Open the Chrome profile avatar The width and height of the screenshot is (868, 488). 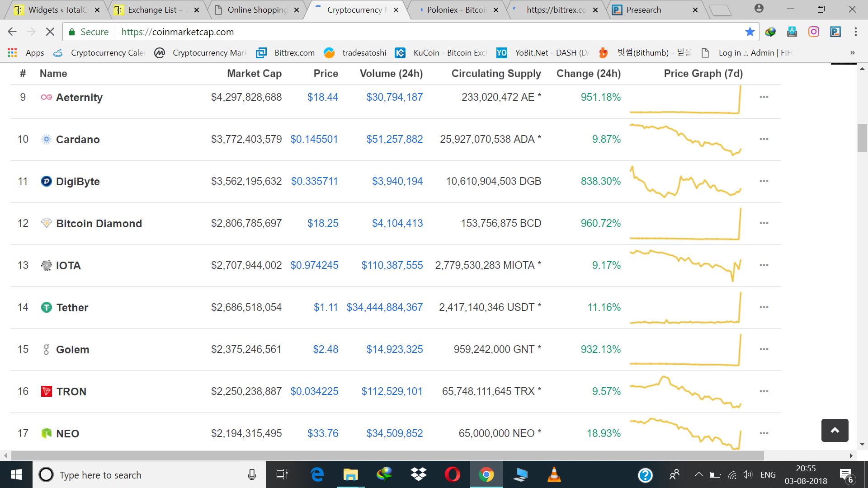coord(759,8)
